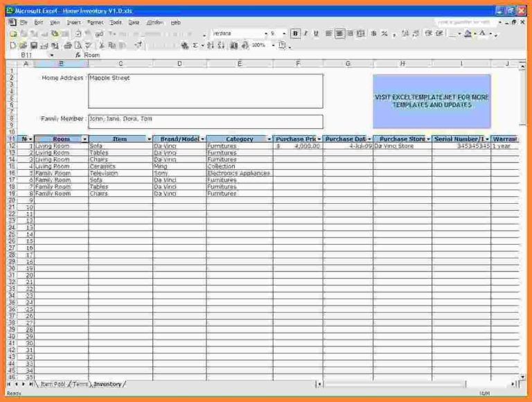The width and height of the screenshot is (532, 402).
Task: Open the Serial Number filter dropdown
Action: (x=487, y=139)
